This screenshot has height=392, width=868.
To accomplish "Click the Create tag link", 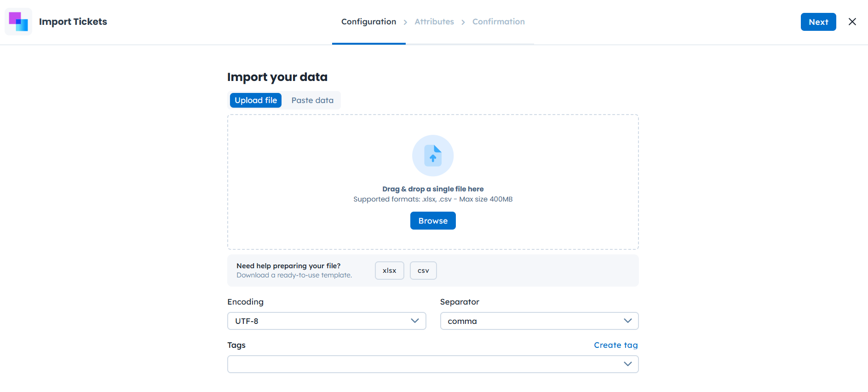I will click(x=615, y=345).
